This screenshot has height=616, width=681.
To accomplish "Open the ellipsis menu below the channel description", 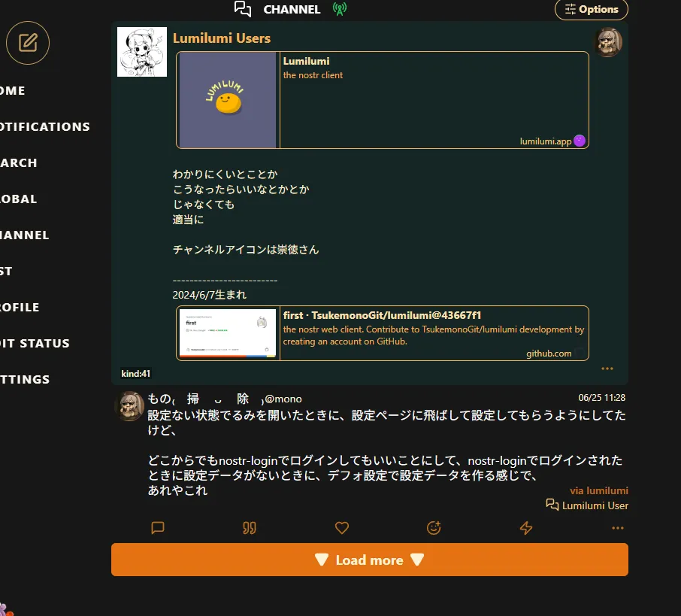I will tap(607, 369).
